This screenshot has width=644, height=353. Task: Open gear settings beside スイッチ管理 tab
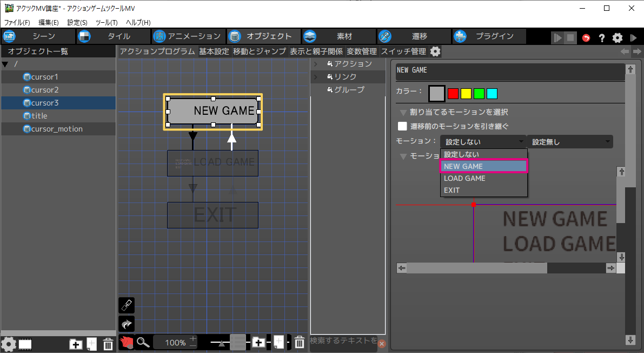tap(435, 51)
